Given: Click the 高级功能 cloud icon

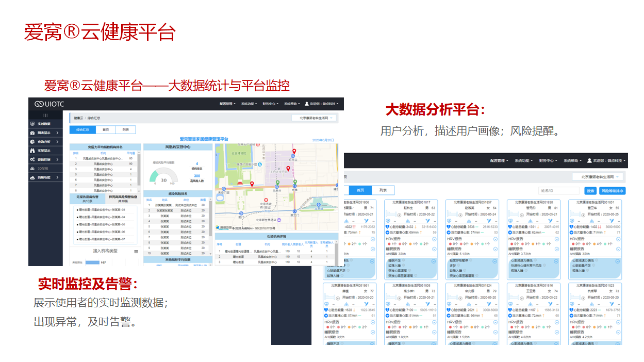Looking at the screenshot, I should coord(32,177).
